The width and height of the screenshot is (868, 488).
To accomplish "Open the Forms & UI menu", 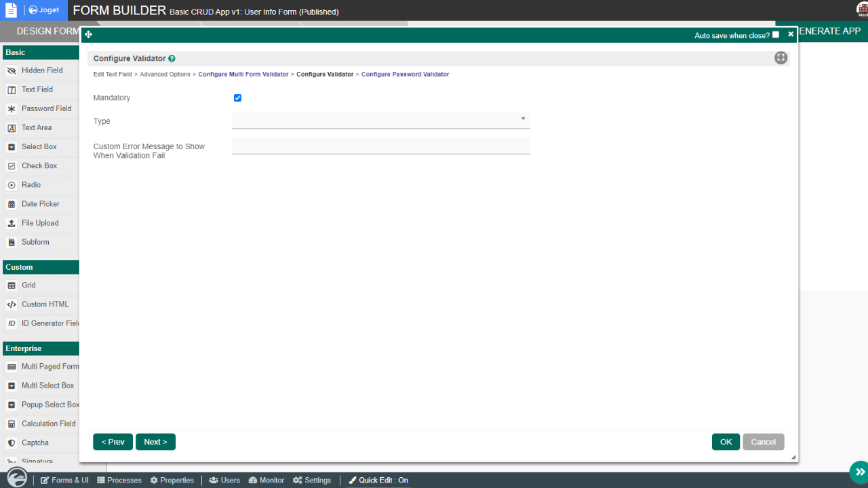I will pyautogui.click(x=64, y=480).
